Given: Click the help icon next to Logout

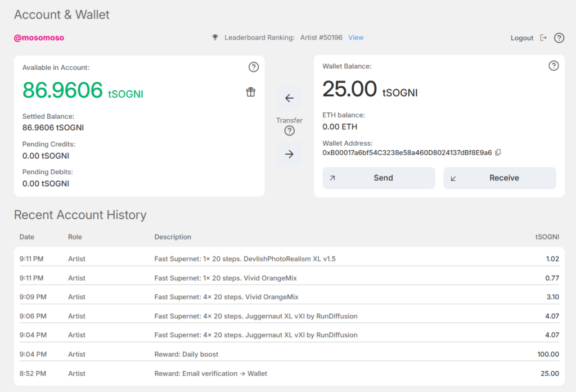Looking at the screenshot, I should [x=559, y=38].
